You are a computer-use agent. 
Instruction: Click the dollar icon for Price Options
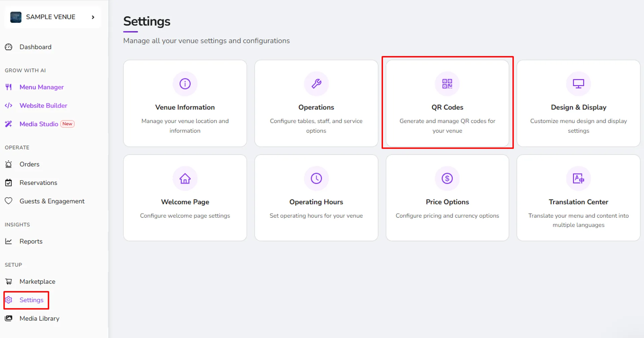point(447,178)
